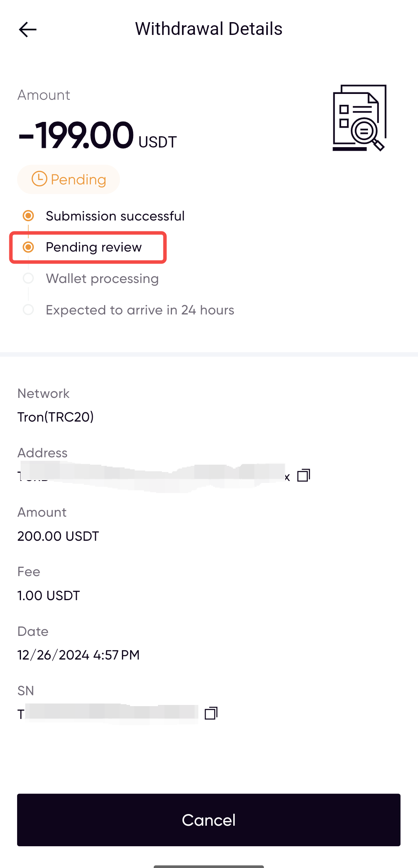This screenshot has height=868, width=418.
Task: Tap the Submission successful step label
Action: click(115, 216)
